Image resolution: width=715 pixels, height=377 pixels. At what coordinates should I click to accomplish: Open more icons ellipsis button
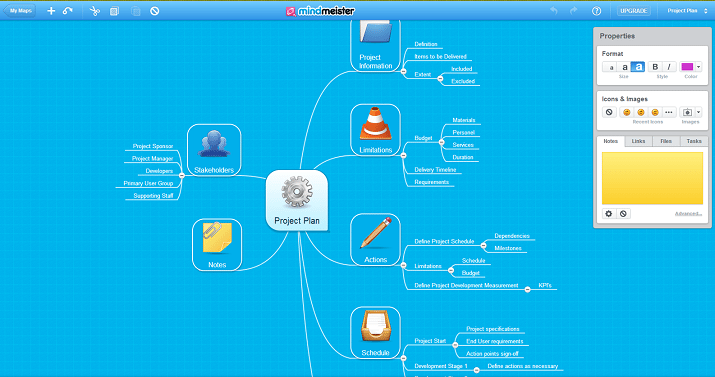tap(669, 112)
